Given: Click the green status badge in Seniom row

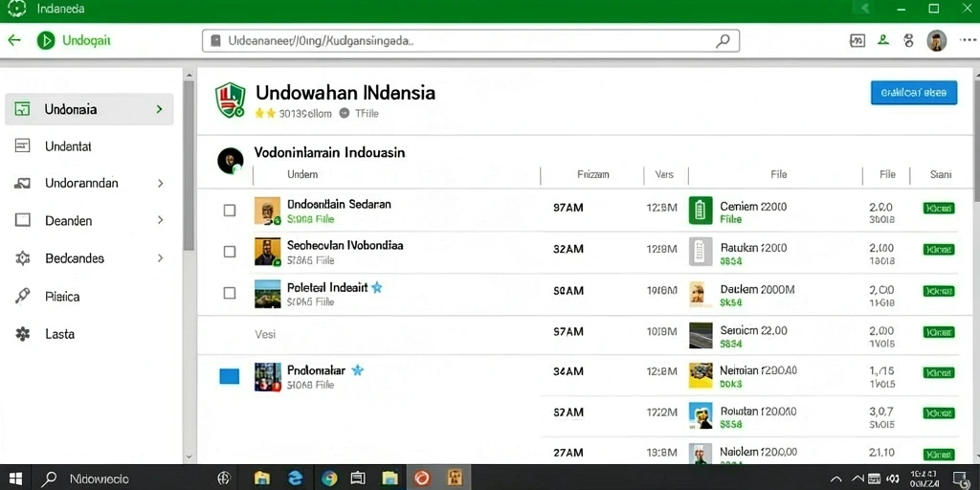Looking at the screenshot, I should [939, 332].
